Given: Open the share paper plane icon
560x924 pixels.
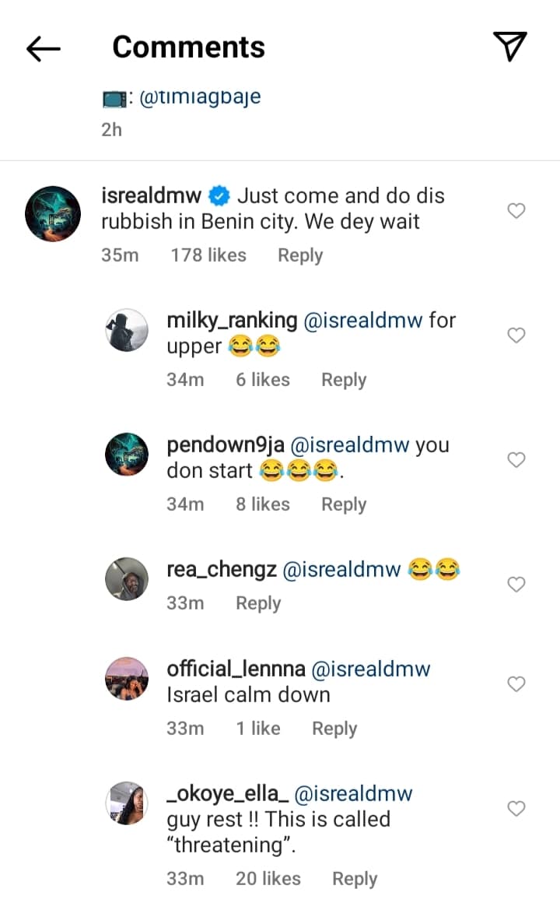Looking at the screenshot, I should [509, 47].
